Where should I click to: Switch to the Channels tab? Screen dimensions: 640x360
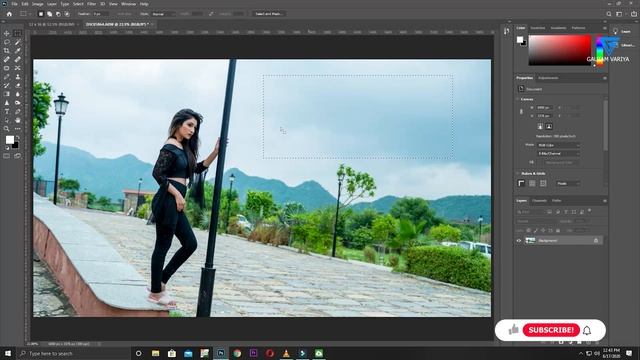pos(539,201)
